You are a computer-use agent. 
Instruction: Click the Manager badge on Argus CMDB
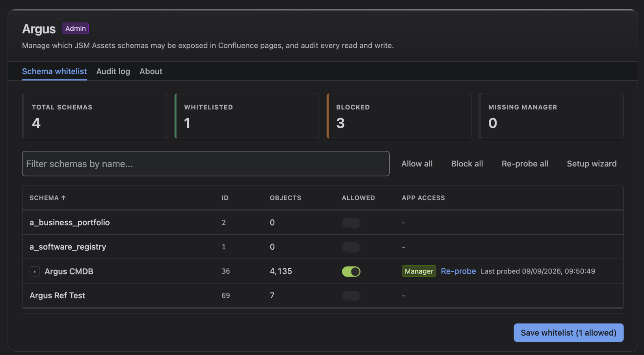pyautogui.click(x=419, y=271)
